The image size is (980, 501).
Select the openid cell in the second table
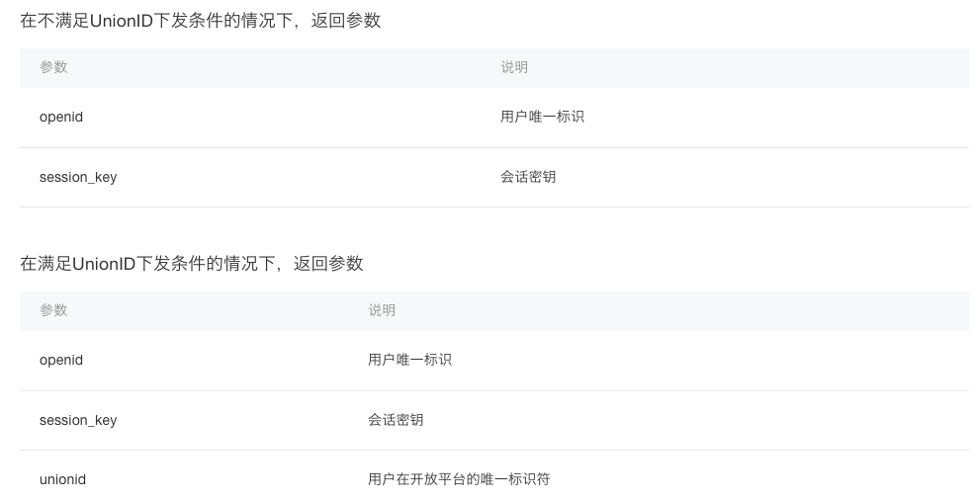[61, 360]
